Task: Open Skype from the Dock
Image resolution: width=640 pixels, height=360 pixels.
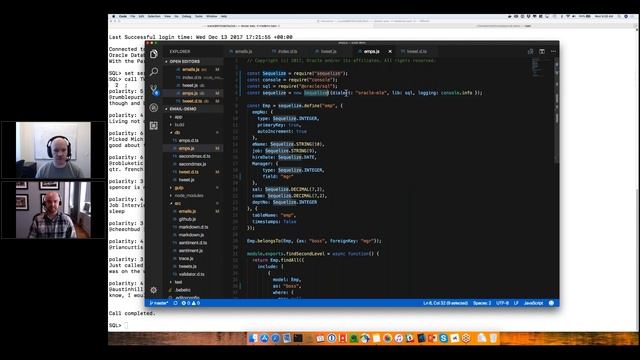Action: (443, 338)
